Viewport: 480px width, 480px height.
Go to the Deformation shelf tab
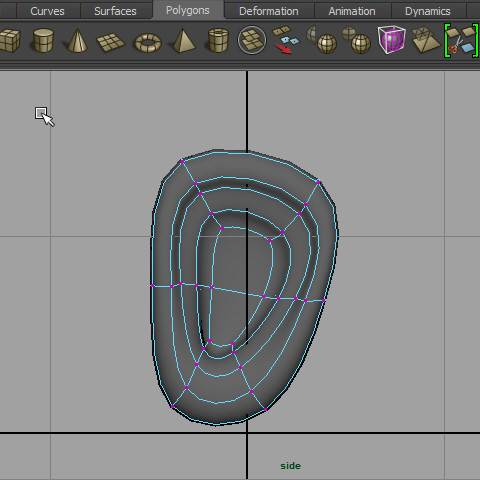click(x=269, y=11)
